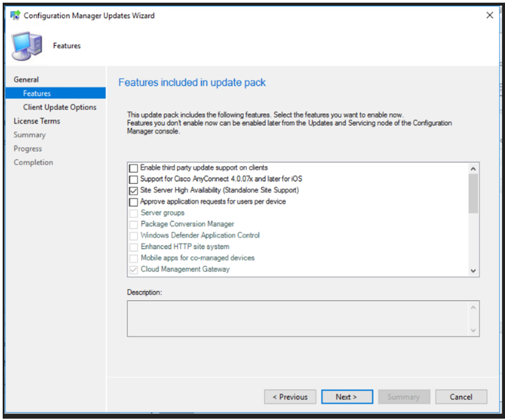Screen dimensions: 505x420
Task: Click the feature list scroll down arrow
Action: pyautogui.click(x=473, y=270)
